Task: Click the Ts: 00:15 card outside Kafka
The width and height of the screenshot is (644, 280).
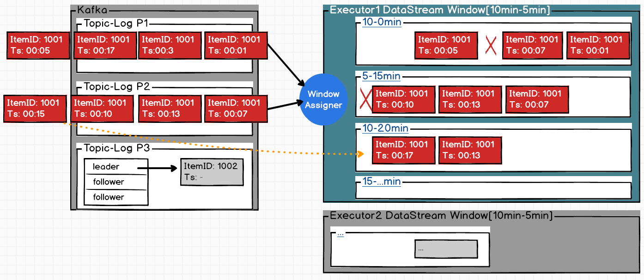Action: coord(35,109)
